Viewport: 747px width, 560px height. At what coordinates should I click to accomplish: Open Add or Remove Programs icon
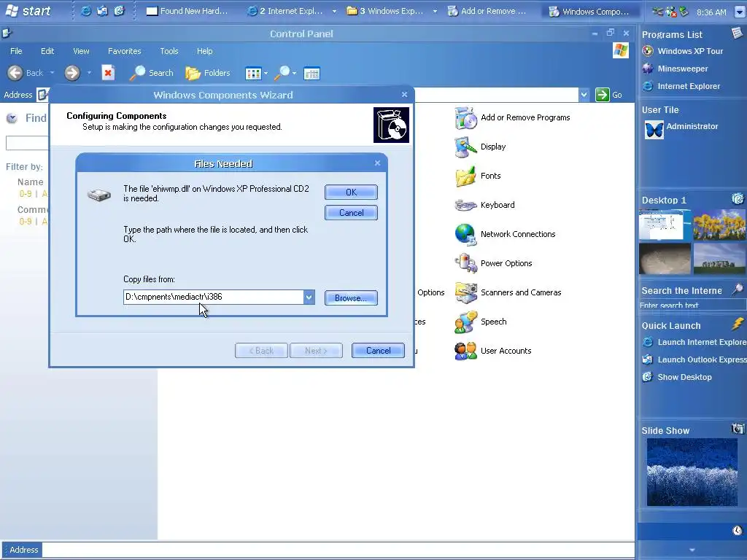tap(465, 117)
